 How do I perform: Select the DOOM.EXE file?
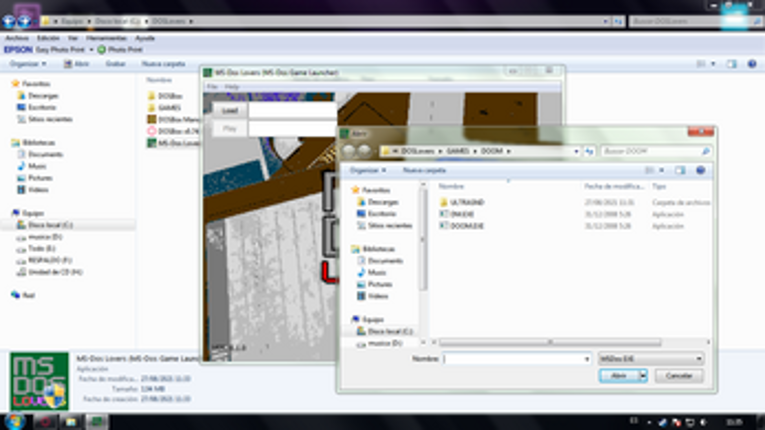[x=462, y=226]
